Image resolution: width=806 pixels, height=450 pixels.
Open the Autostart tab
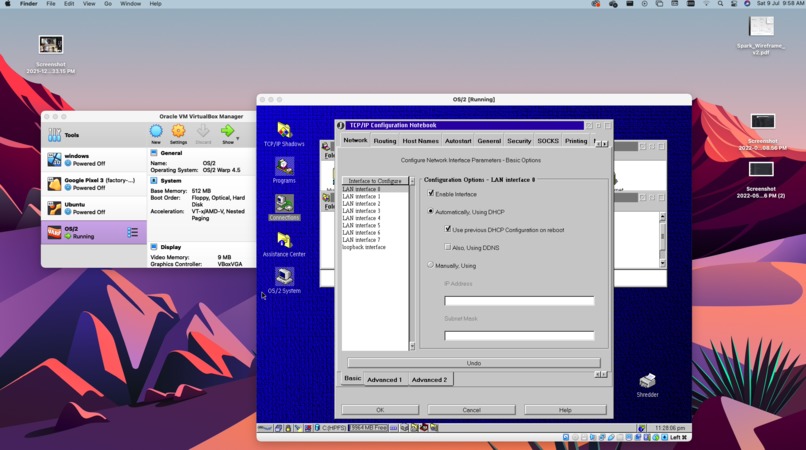458,141
